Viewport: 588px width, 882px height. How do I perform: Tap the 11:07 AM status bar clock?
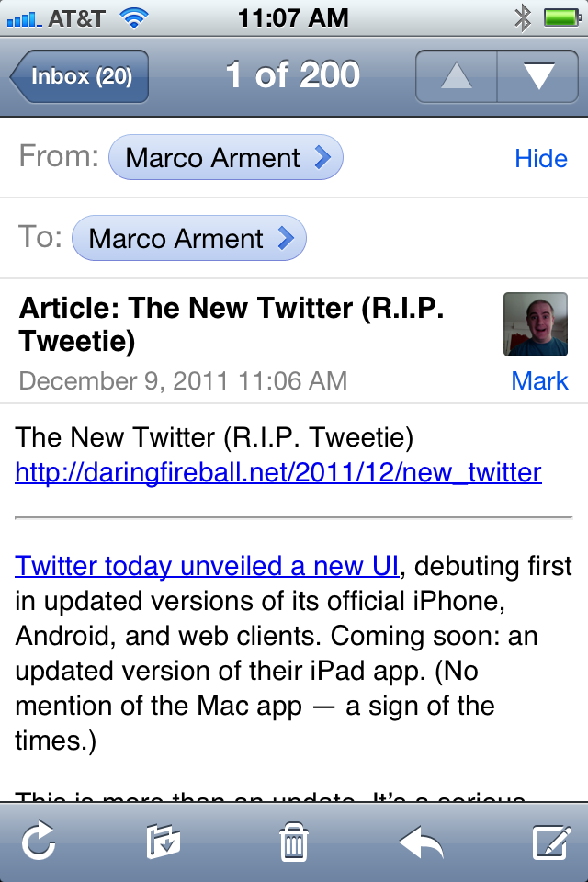pos(293,17)
